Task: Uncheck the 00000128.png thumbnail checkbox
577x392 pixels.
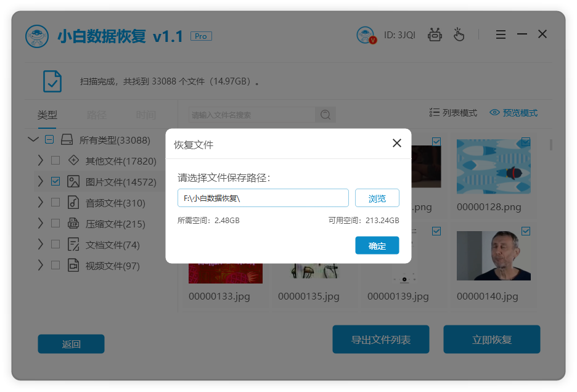Action: (x=526, y=142)
